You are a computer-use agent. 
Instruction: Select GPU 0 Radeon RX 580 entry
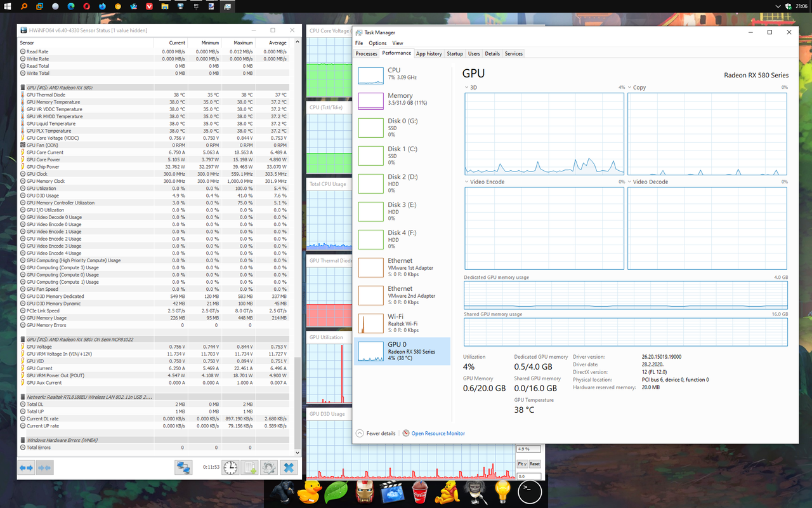click(402, 351)
